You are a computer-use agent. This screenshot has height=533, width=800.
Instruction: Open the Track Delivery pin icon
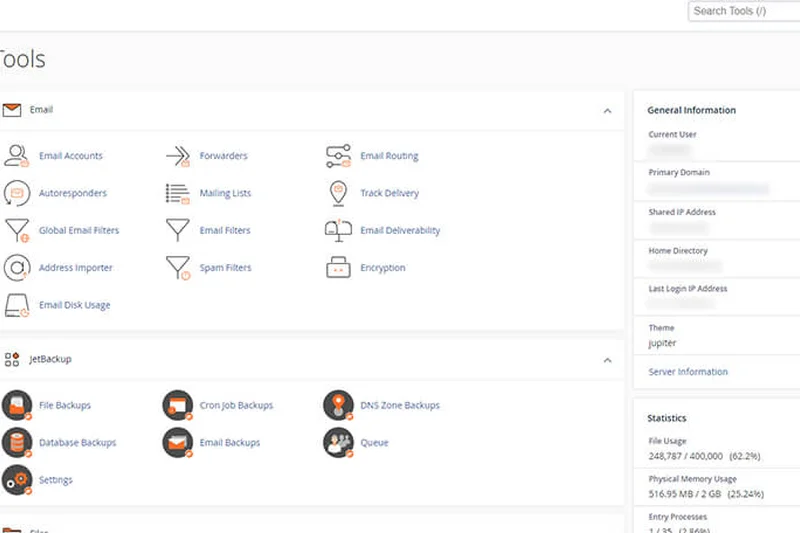[339, 193]
